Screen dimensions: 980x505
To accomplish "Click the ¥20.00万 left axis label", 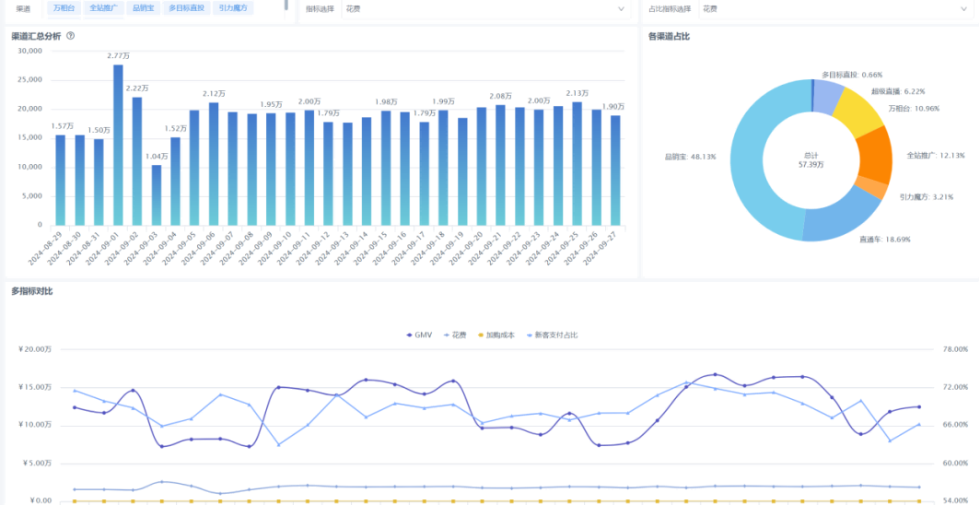I will 36,349.
